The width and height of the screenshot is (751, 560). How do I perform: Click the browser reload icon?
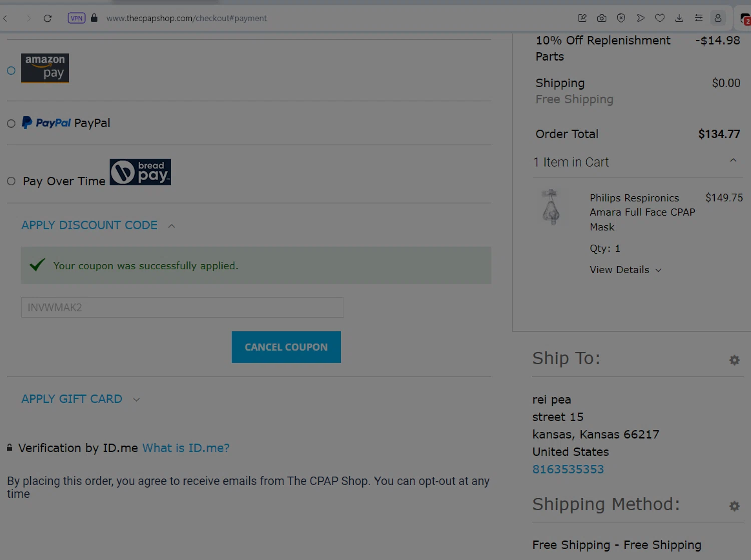point(47,18)
